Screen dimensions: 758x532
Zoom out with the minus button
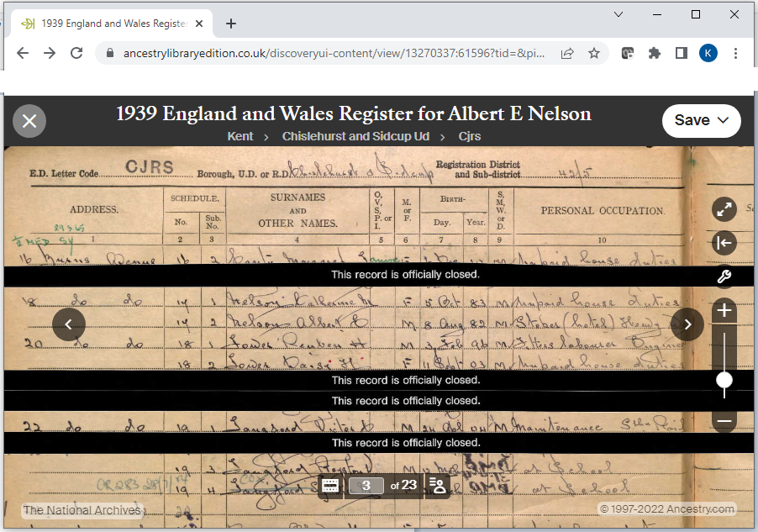(x=724, y=421)
